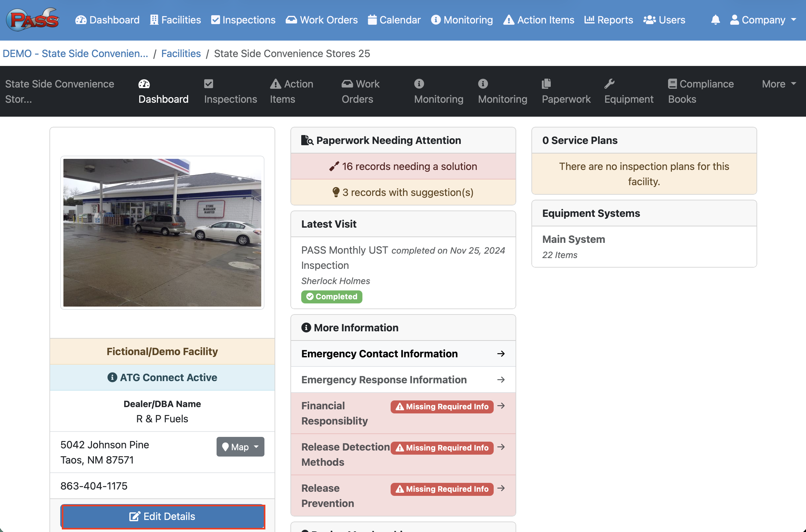The height and width of the screenshot is (532, 806).
Task: Click the Equipment wrench icon
Action: [609, 83]
